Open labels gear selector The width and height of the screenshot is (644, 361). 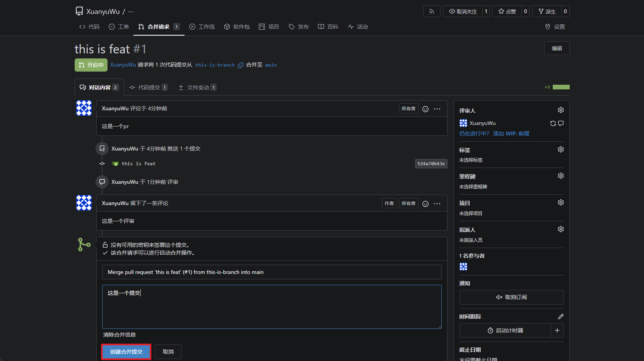pyautogui.click(x=560, y=150)
